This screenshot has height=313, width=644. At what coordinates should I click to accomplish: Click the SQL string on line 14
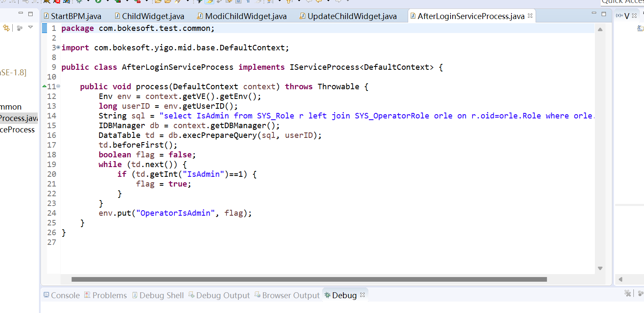tap(377, 115)
